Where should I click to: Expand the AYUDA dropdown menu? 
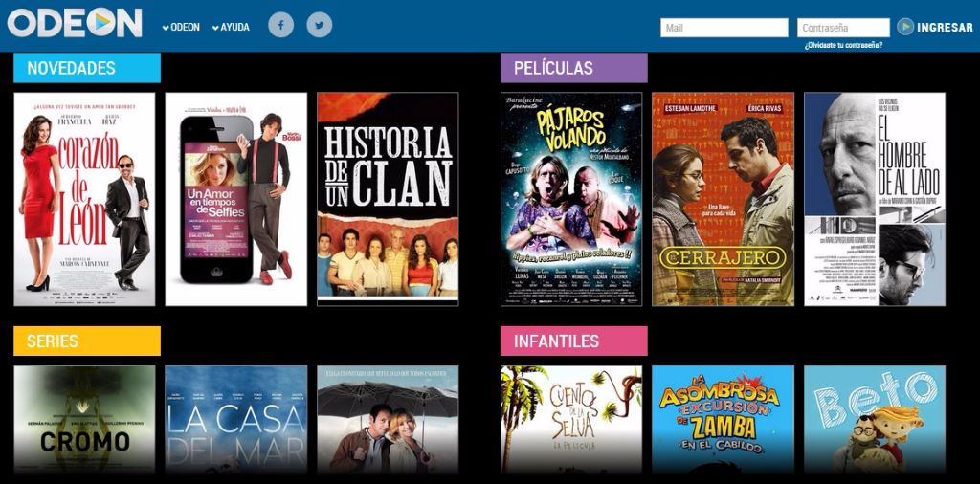pyautogui.click(x=231, y=27)
